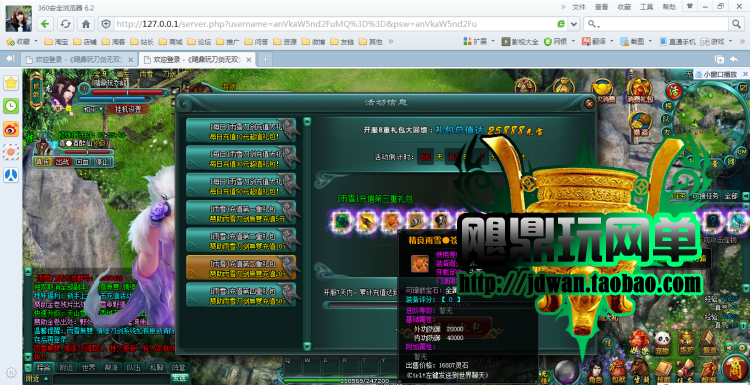Image resolution: width=750 pixels, height=385 pixels.
Task: Open the 淘宝 bookmark folder
Action: pyautogui.click(x=56, y=42)
